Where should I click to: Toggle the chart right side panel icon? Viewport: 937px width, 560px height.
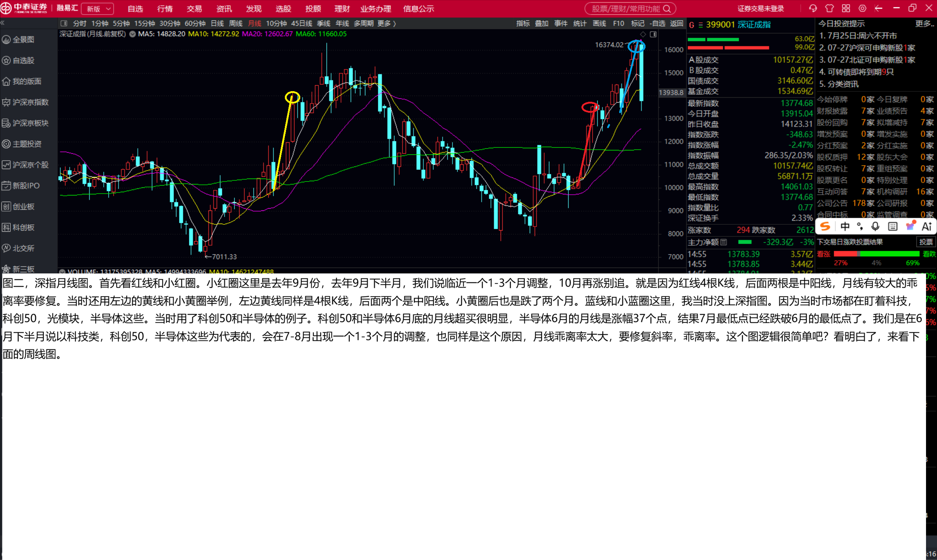[653, 34]
